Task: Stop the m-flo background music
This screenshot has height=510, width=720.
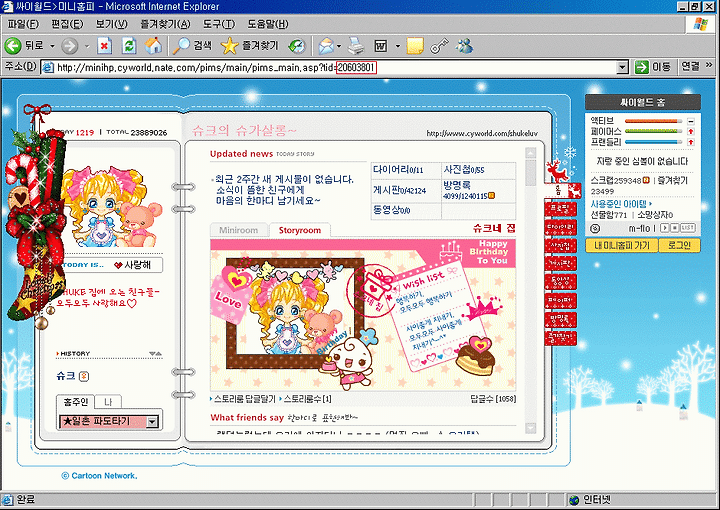Action: click(x=675, y=228)
